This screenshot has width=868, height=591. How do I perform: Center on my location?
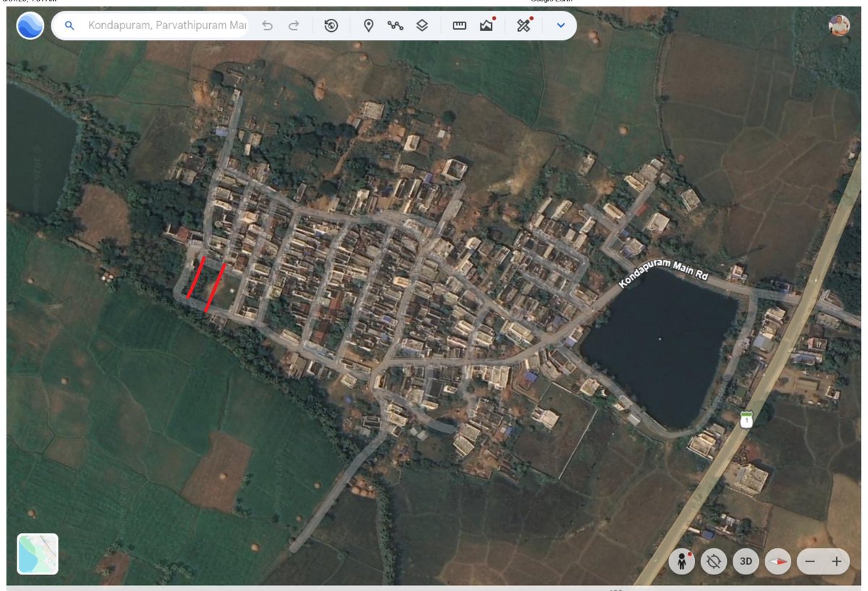714,561
